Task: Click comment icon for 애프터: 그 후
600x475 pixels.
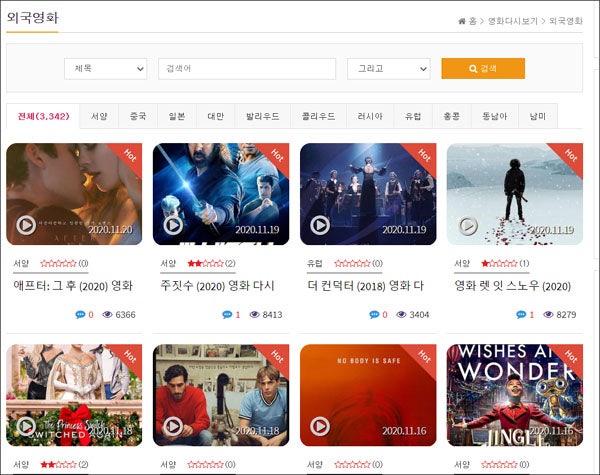Action: 80,315
